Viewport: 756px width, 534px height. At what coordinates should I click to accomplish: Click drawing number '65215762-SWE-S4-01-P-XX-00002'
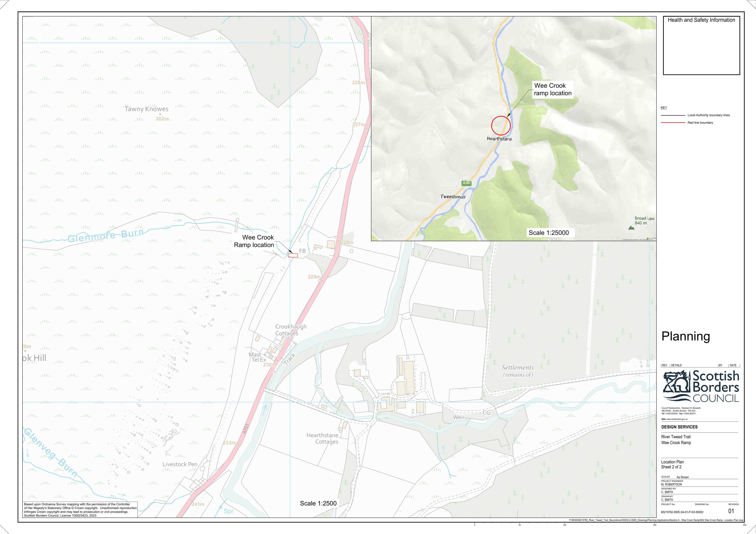pyautogui.click(x=682, y=512)
